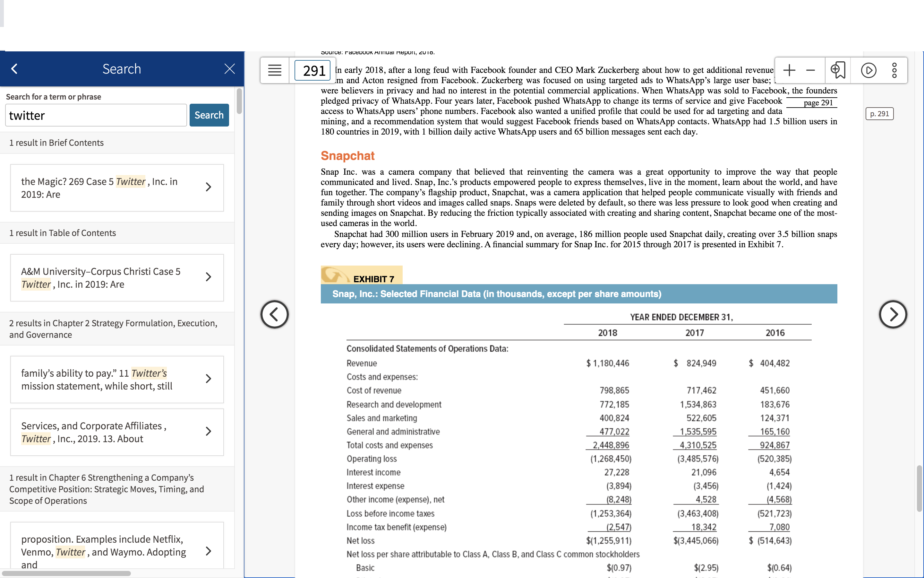
Task: Open result 'Services, and Corporate Affiliates'
Action: (117, 432)
